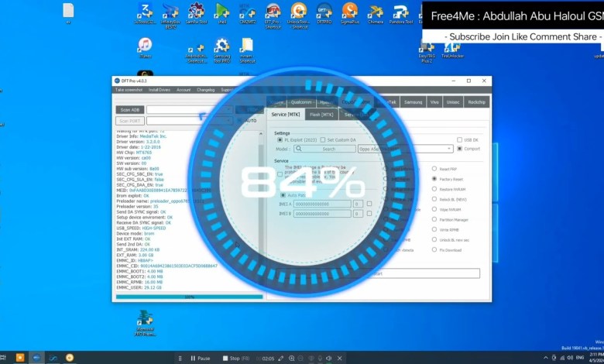Launch the Pandora Tool desktop icon
The image size is (604, 364).
(400, 12)
